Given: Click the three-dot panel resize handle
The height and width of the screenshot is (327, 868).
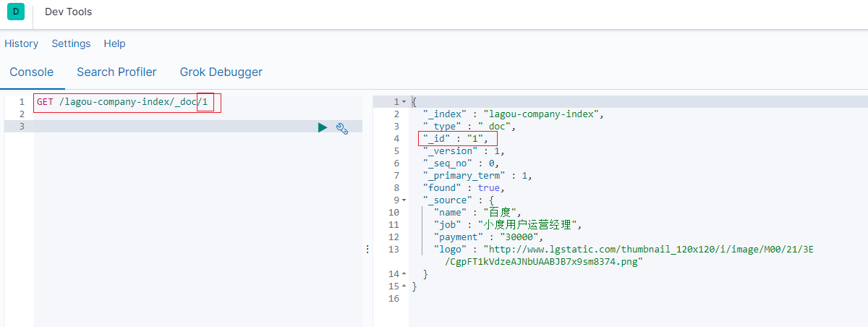Looking at the screenshot, I should (367, 249).
